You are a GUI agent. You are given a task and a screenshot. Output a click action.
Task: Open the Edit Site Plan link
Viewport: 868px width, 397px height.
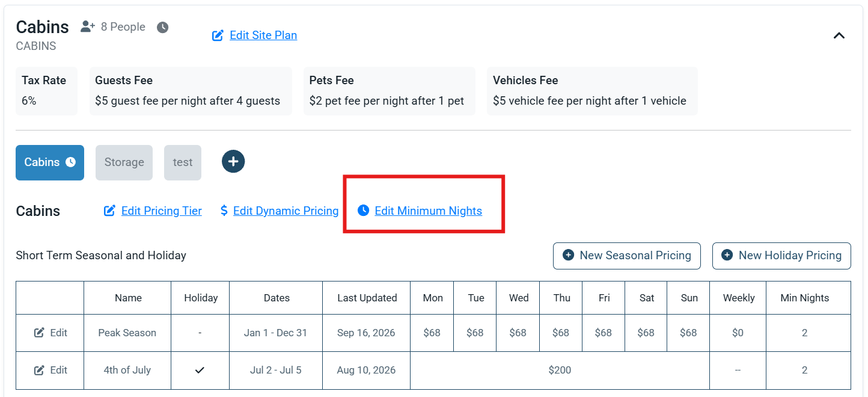click(x=263, y=35)
